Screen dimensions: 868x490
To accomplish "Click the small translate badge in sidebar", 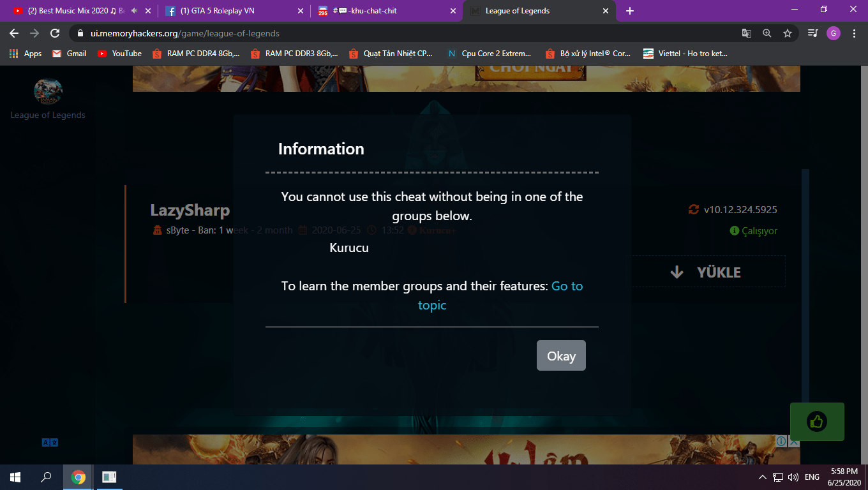I will [x=50, y=442].
